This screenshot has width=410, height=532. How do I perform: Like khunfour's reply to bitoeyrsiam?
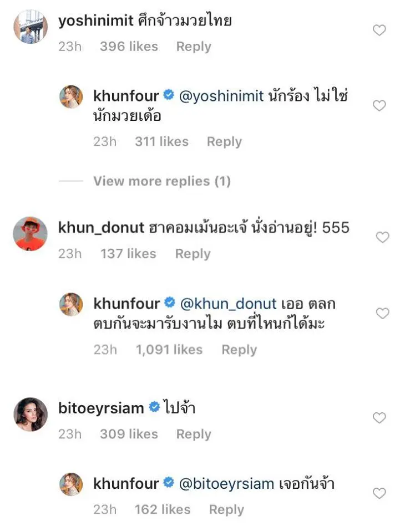379,493
